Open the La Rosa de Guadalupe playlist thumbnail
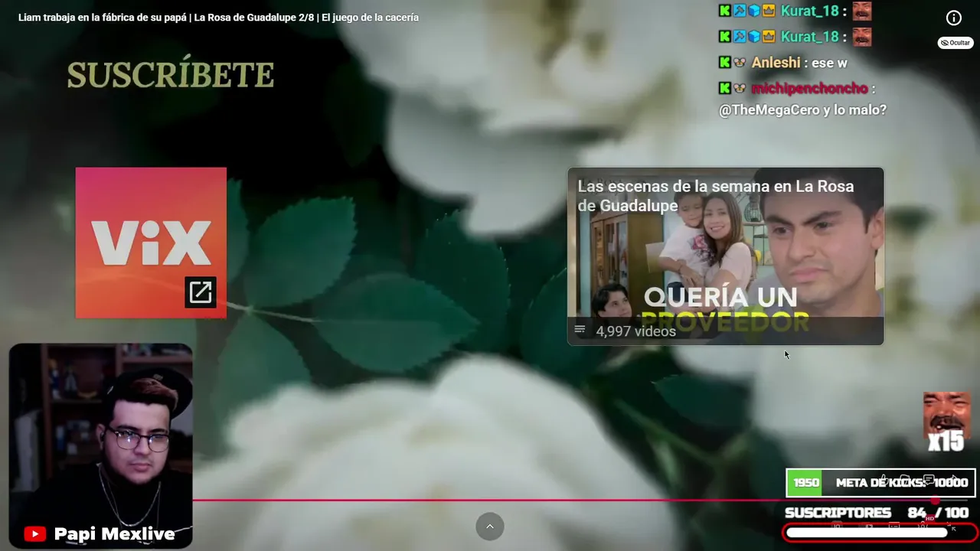 (x=725, y=256)
